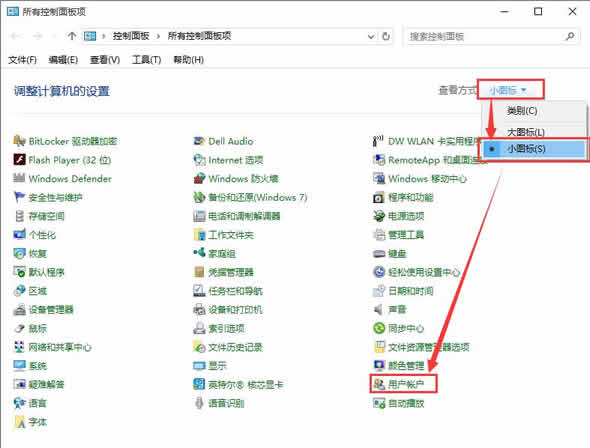Open the 编辑(E) menu

coord(63,59)
